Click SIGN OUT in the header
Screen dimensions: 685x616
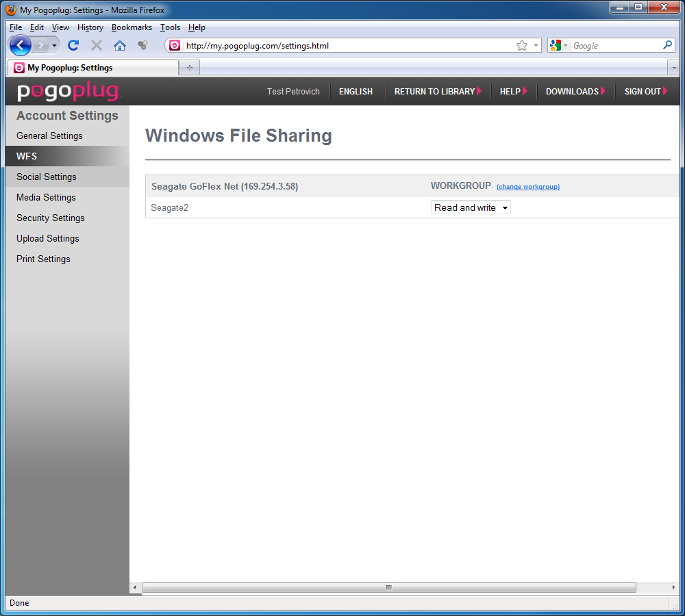646,92
